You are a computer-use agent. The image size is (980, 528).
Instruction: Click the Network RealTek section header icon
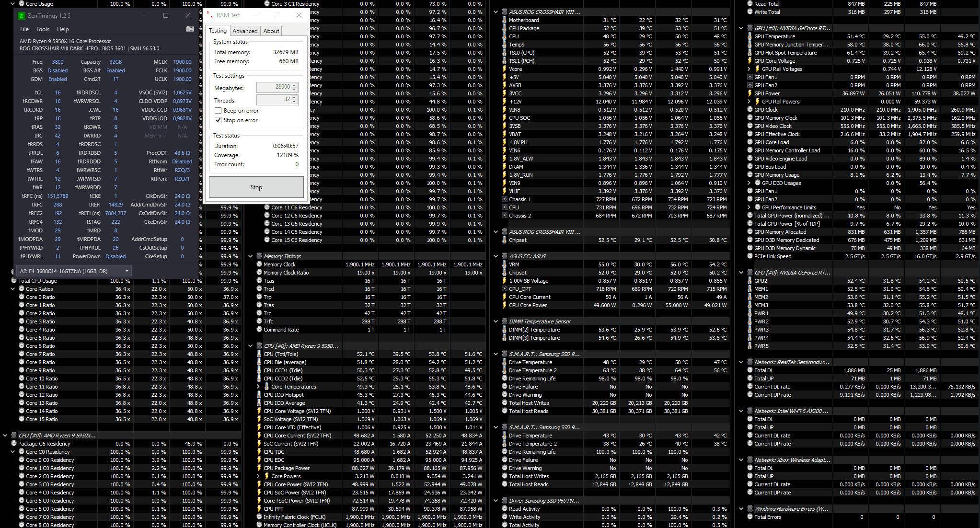(x=749, y=362)
